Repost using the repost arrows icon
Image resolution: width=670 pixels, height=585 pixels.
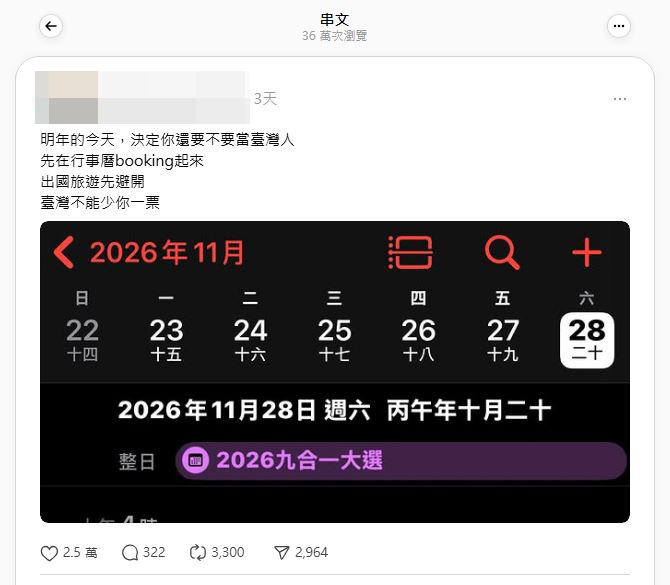coord(197,553)
